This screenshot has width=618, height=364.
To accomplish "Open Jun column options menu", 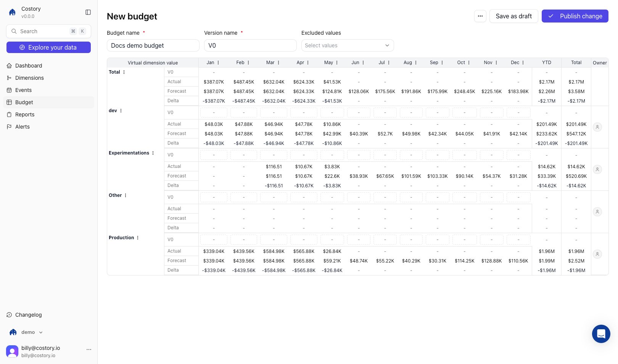I will pyautogui.click(x=363, y=63).
